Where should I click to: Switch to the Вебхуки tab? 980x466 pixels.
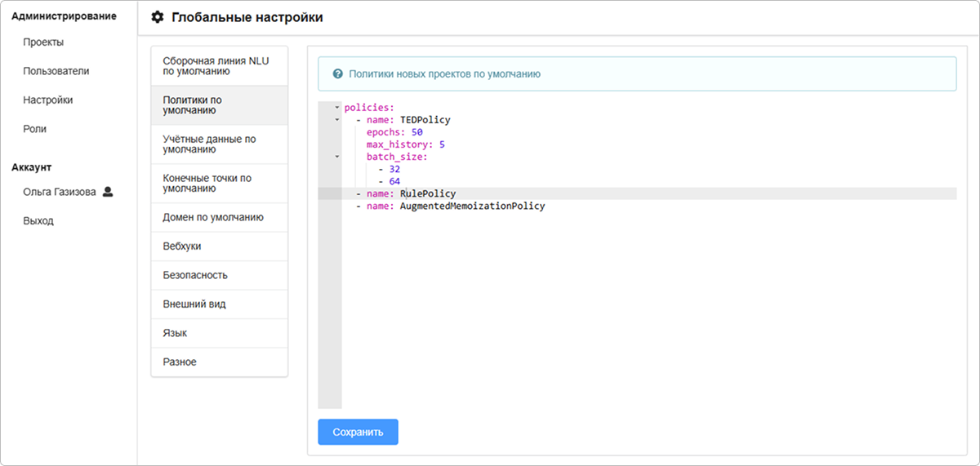[x=182, y=246]
